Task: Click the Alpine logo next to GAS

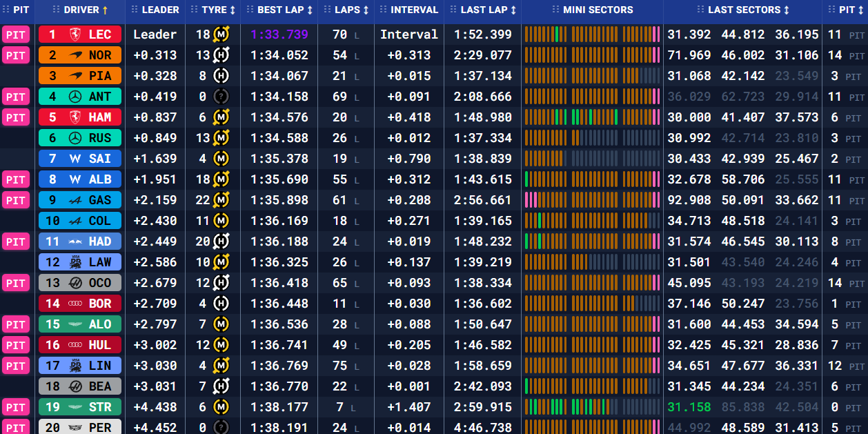Action: 75,200
